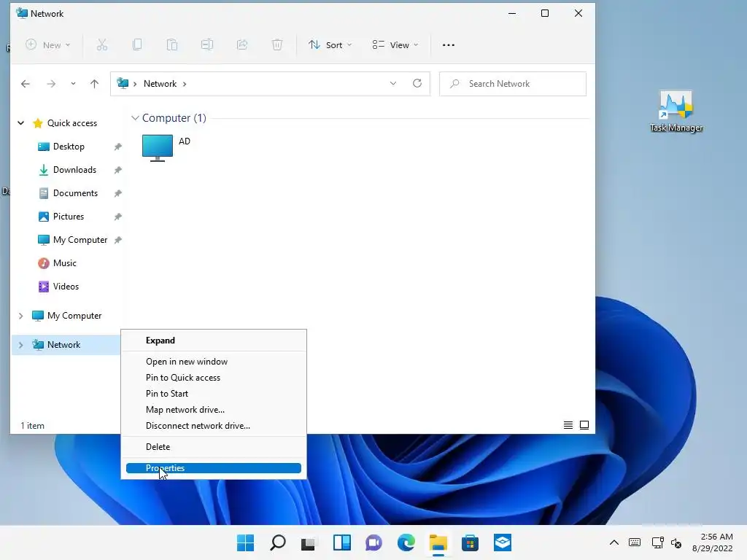Open Videos in Quick access
This screenshot has width=747, height=560.
(66, 286)
